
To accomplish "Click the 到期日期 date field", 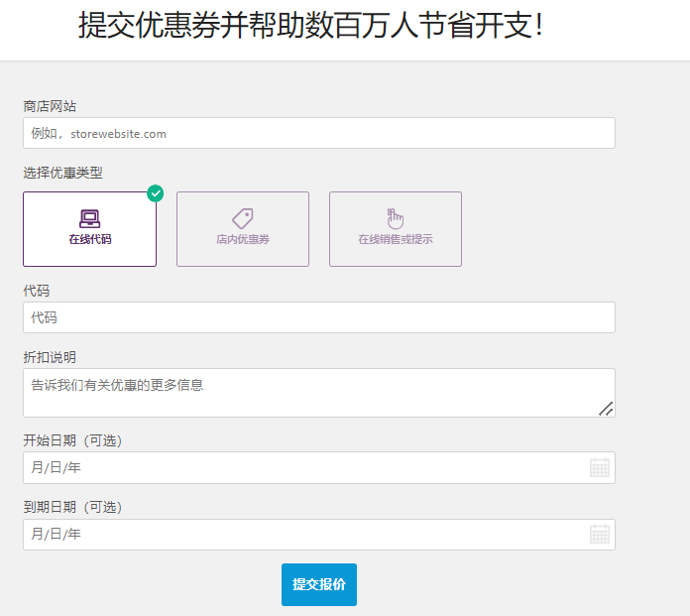I will click(x=319, y=534).
